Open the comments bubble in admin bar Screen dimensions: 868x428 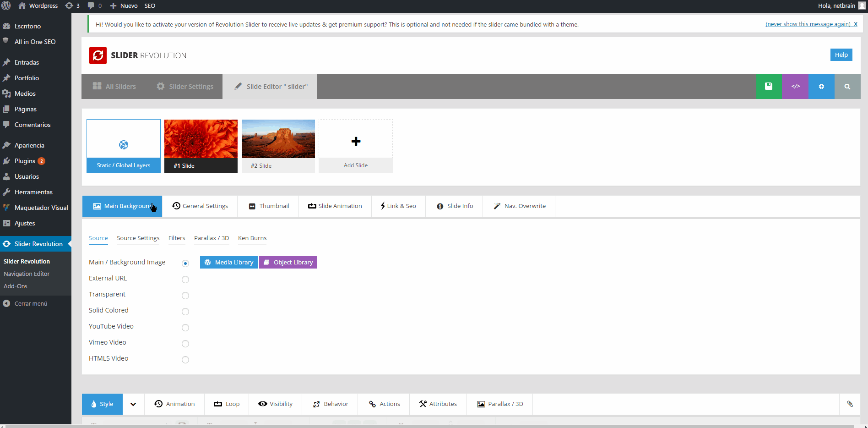pyautogui.click(x=94, y=5)
